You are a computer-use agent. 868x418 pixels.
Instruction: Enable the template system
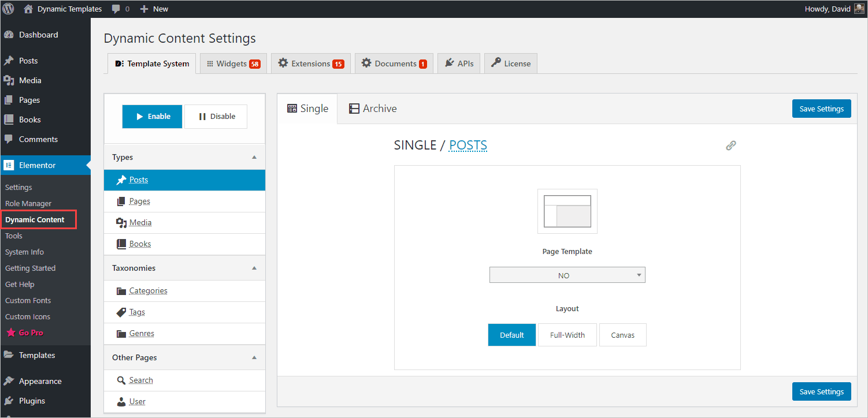coord(153,117)
